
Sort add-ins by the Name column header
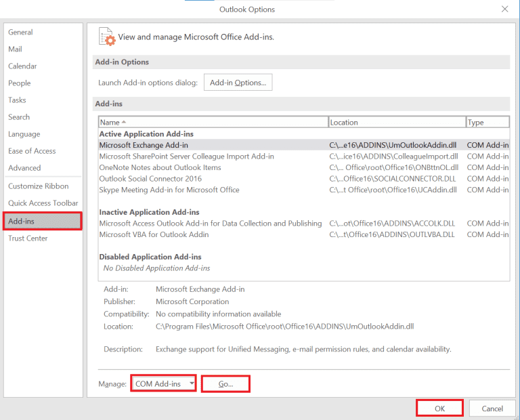point(213,123)
